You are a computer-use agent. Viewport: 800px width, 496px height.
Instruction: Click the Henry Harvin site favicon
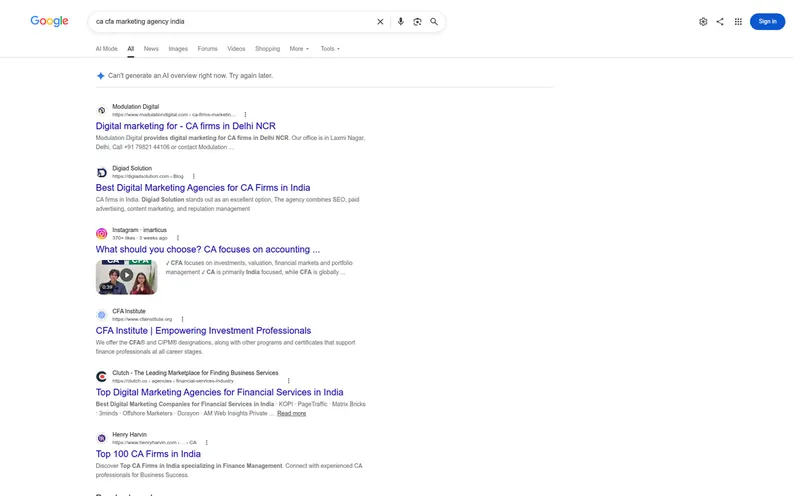(102, 438)
